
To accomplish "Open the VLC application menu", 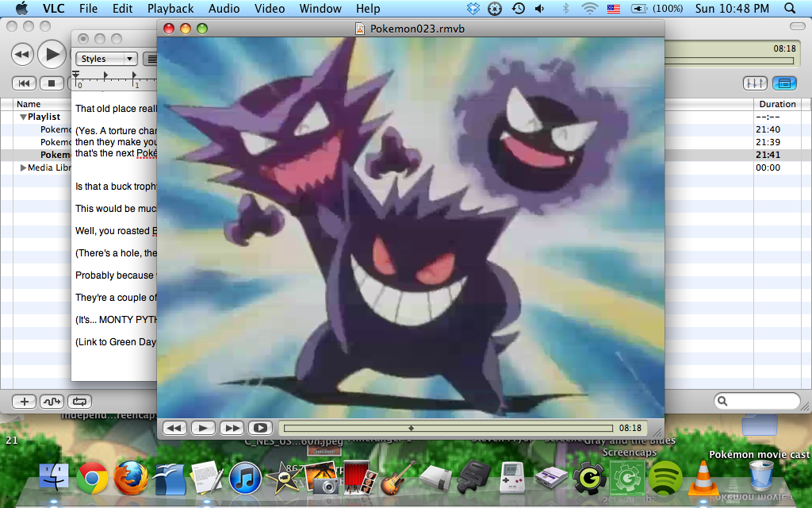I will coord(53,8).
